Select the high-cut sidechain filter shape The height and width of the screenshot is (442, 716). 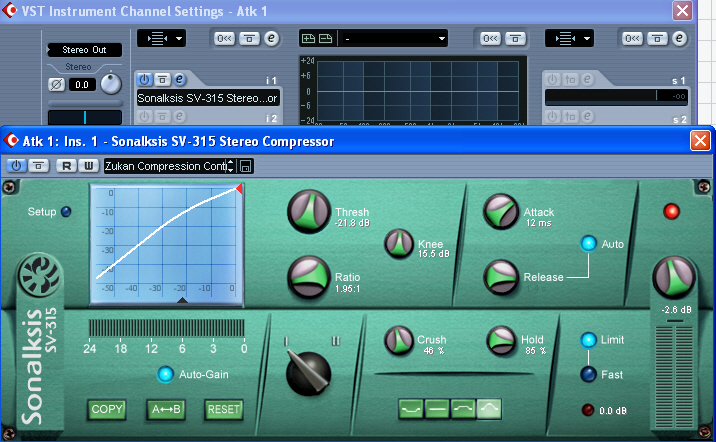point(463,409)
